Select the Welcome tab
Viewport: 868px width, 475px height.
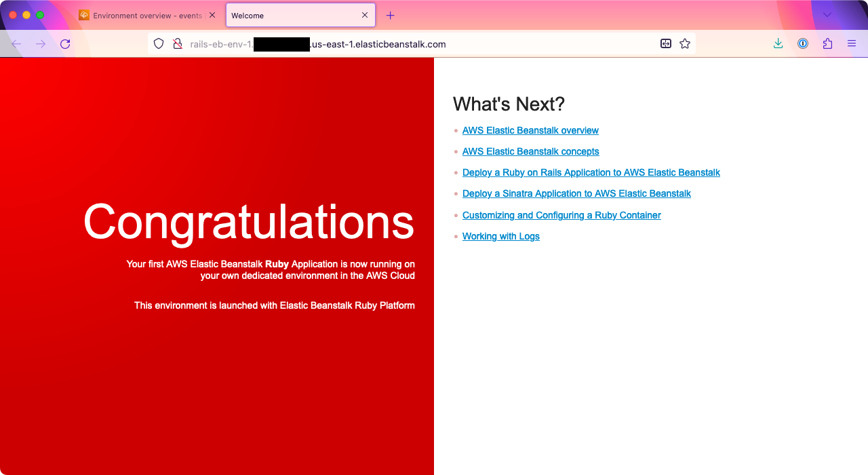(300, 15)
